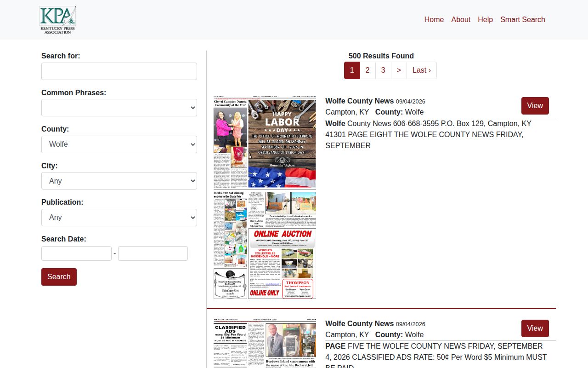Click the second Wolfe County News title

360,324
